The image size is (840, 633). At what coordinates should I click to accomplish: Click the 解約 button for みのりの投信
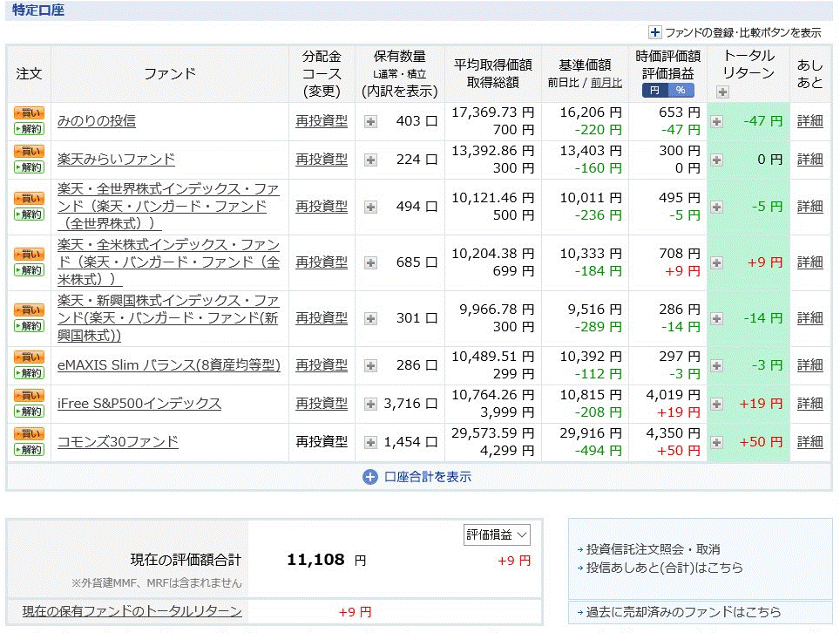tap(29, 129)
